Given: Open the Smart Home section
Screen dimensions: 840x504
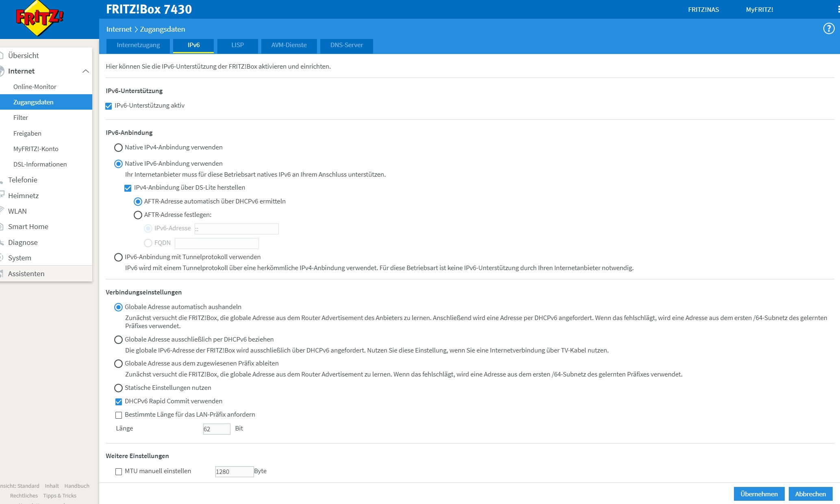Looking at the screenshot, I should pos(28,227).
